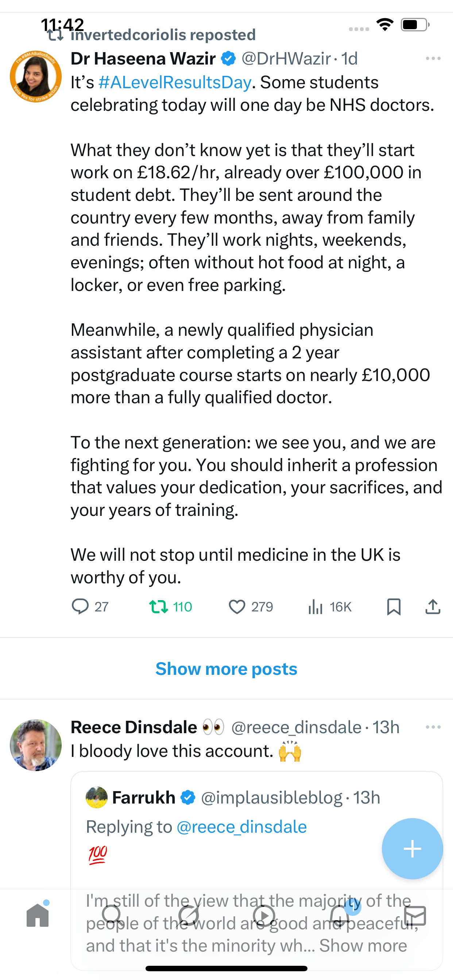Expand quoted post with Show more
Screen dimensions: 453x980
tap(363, 946)
